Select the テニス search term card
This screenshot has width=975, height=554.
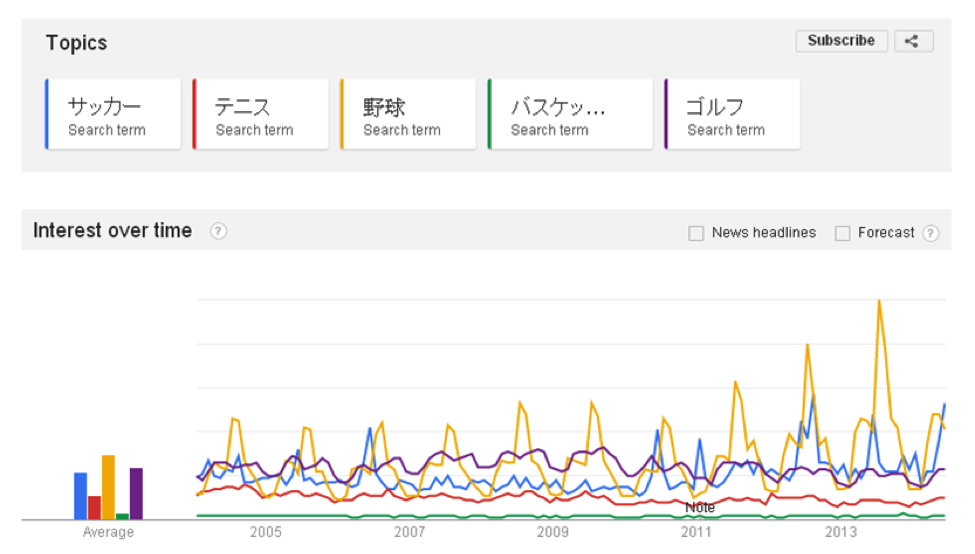coord(261,115)
